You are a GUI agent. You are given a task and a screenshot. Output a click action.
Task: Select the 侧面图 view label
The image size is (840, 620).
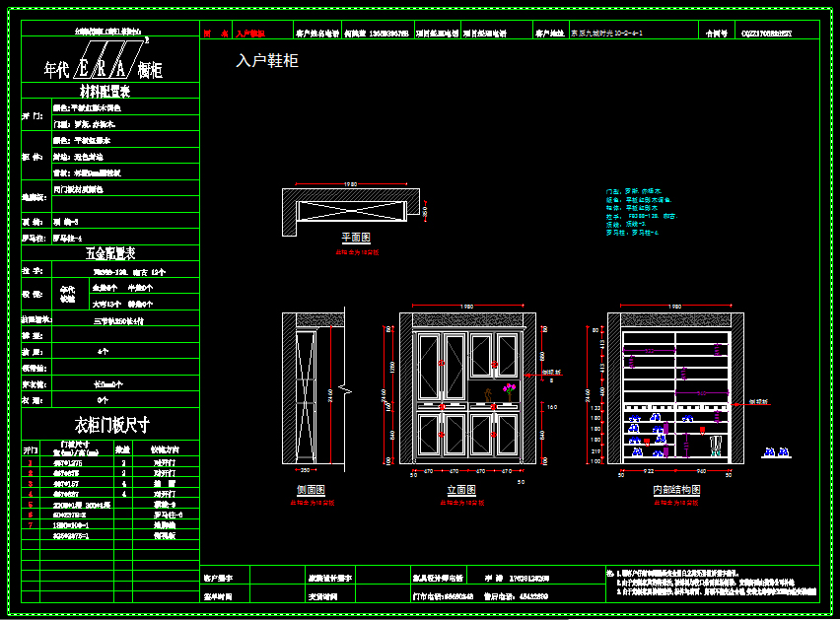point(311,490)
